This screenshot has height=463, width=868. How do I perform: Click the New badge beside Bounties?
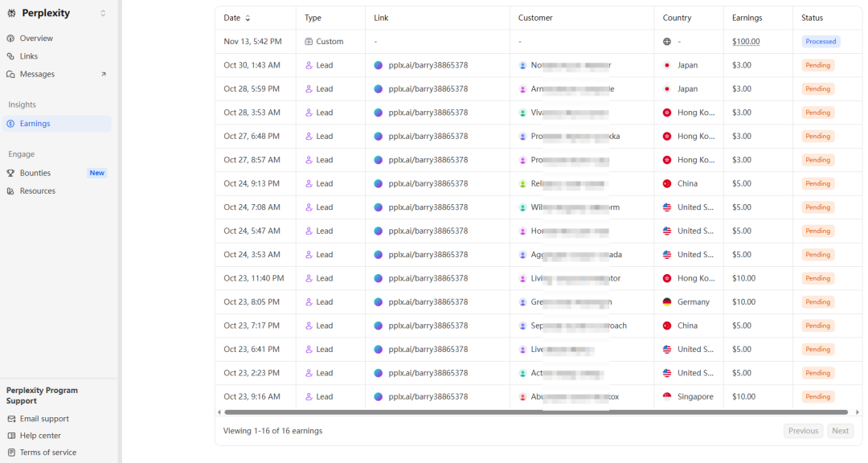point(97,173)
